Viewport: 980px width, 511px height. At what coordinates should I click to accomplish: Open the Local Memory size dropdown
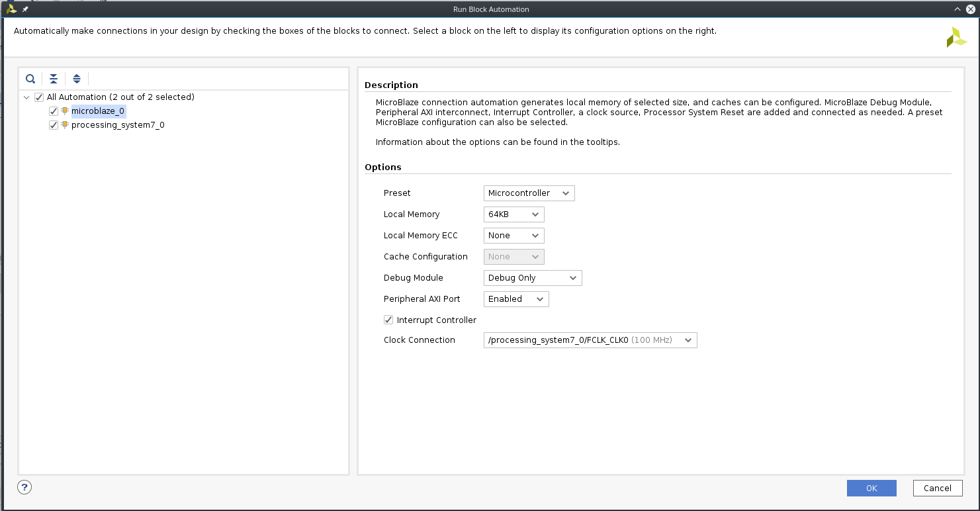click(514, 214)
